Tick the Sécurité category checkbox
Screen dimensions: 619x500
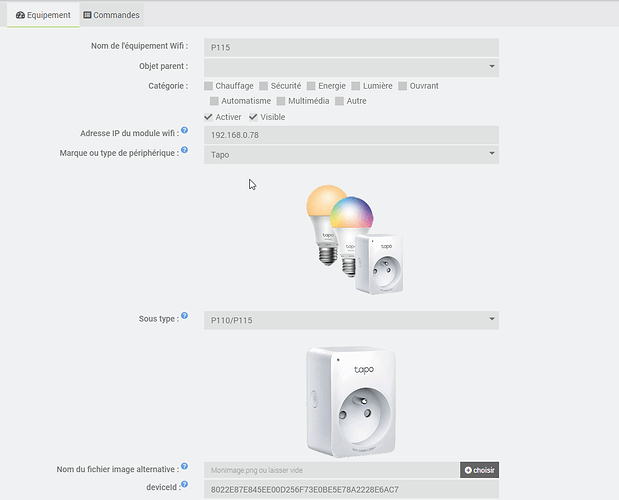264,86
